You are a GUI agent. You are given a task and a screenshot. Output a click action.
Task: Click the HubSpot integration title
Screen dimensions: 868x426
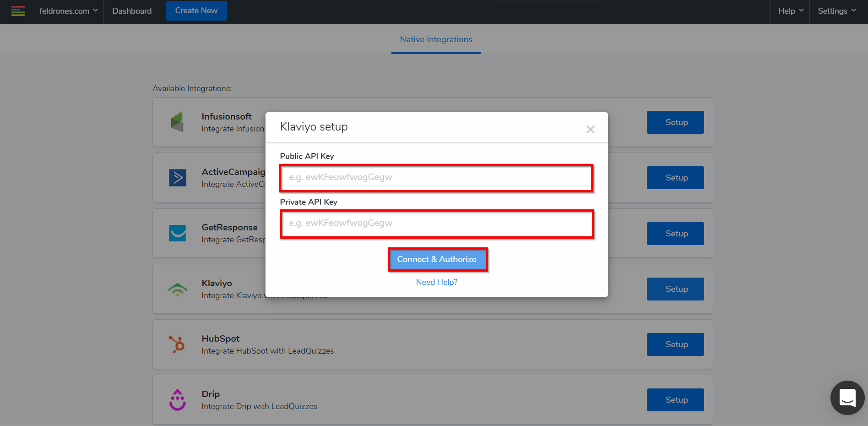(x=221, y=339)
